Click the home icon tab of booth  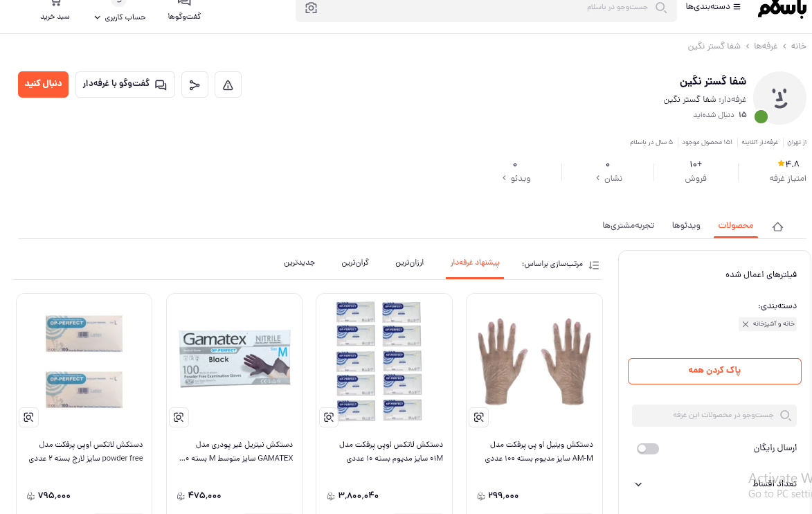point(777,227)
